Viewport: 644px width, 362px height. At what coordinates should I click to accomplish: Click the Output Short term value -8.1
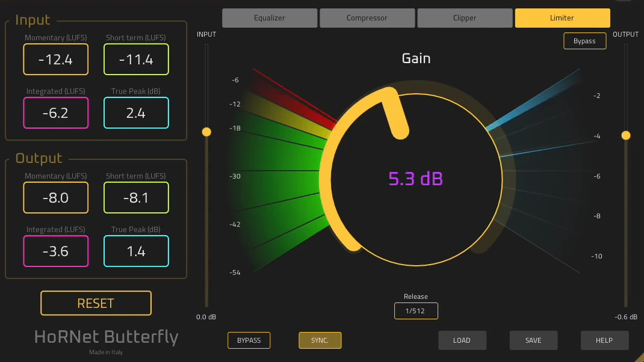(136, 198)
